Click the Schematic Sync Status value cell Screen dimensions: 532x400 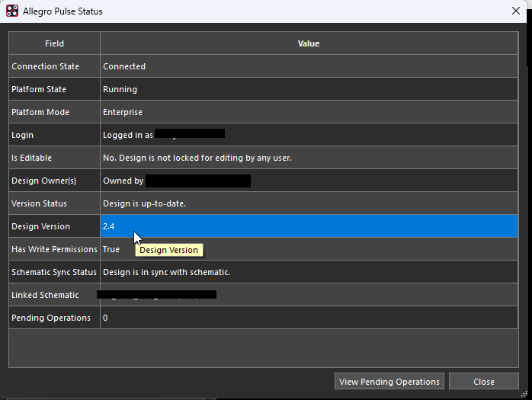166,272
